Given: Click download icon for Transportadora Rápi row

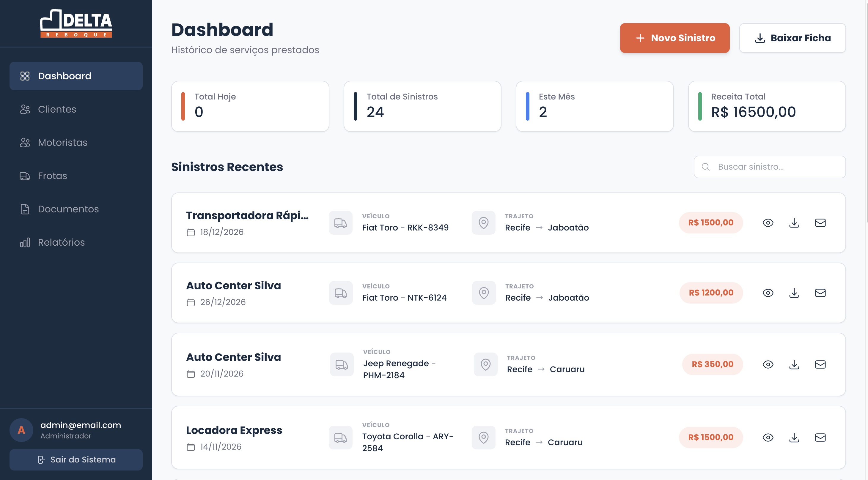Looking at the screenshot, I should coord(794,223).
